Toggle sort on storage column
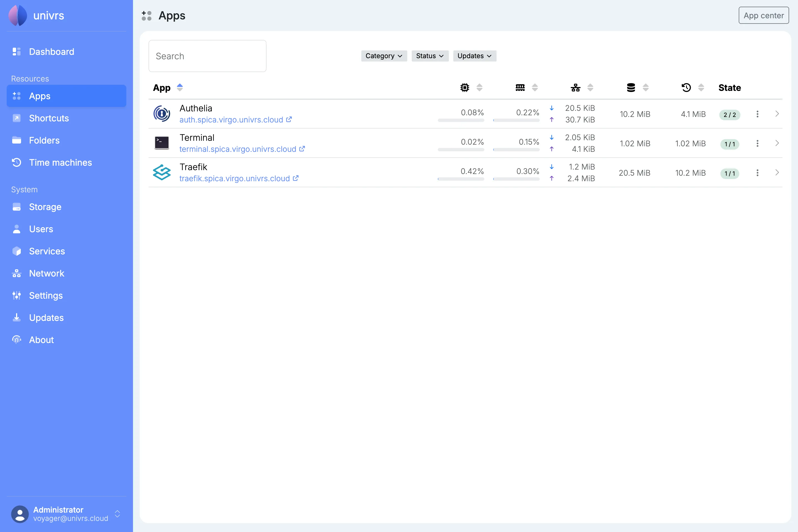 (646, 88)
